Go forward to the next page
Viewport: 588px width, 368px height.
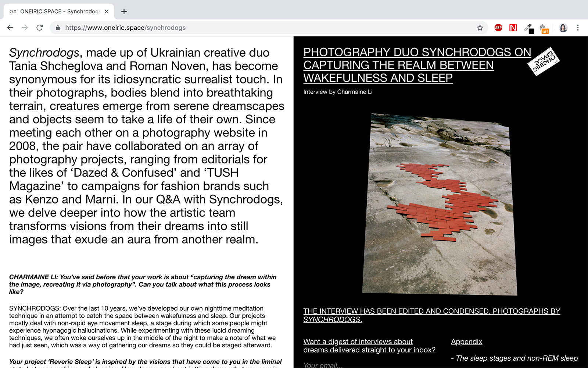point(25,28)
